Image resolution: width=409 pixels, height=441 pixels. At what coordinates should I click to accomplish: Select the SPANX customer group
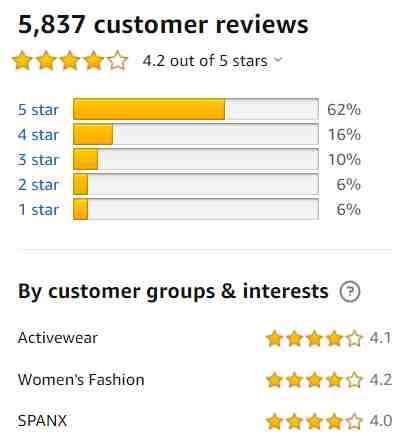coord(42,421)
